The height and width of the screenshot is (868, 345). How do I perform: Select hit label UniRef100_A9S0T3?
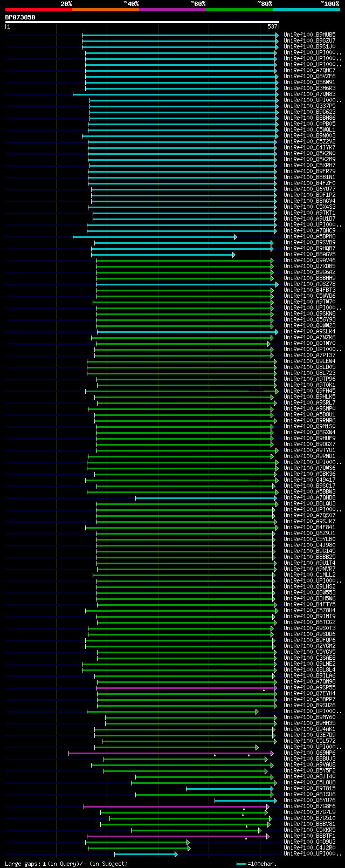click(x=309, y=628)
